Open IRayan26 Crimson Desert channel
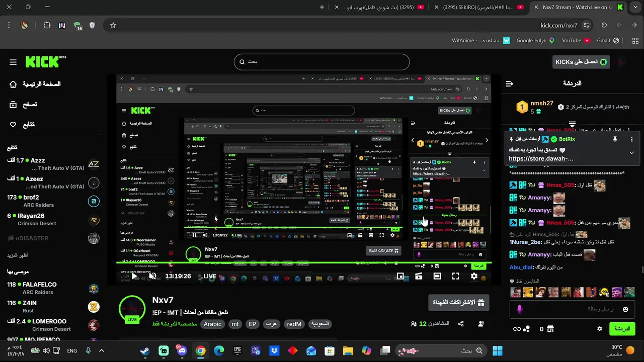 click(53, 220)
